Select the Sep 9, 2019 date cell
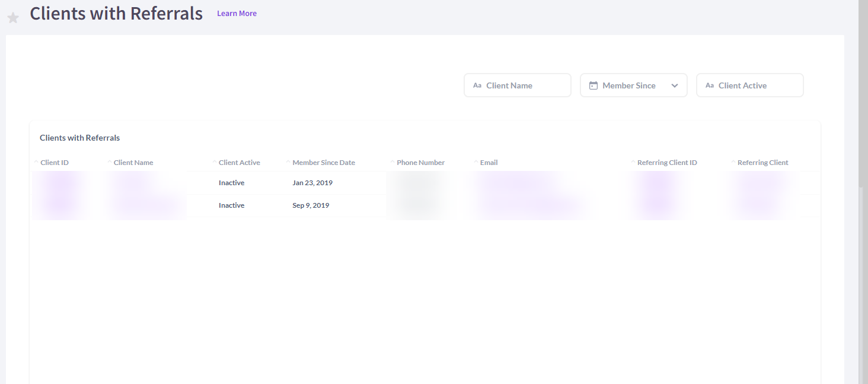868x384 pixels. pyautogui.click(x=311, y=205)
